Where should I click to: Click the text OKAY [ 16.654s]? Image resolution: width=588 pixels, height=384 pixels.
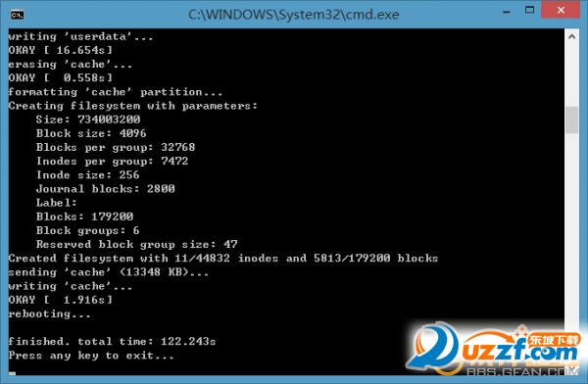pos(61,50)
